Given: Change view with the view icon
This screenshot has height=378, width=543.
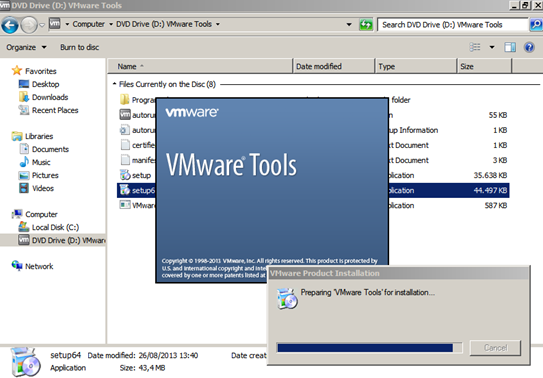Looking at the screenshot, I should [475, 47].
